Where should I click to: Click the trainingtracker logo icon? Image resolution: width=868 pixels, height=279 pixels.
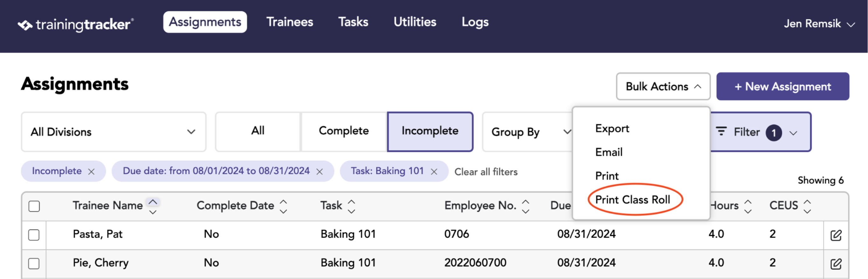click(25, 25)
